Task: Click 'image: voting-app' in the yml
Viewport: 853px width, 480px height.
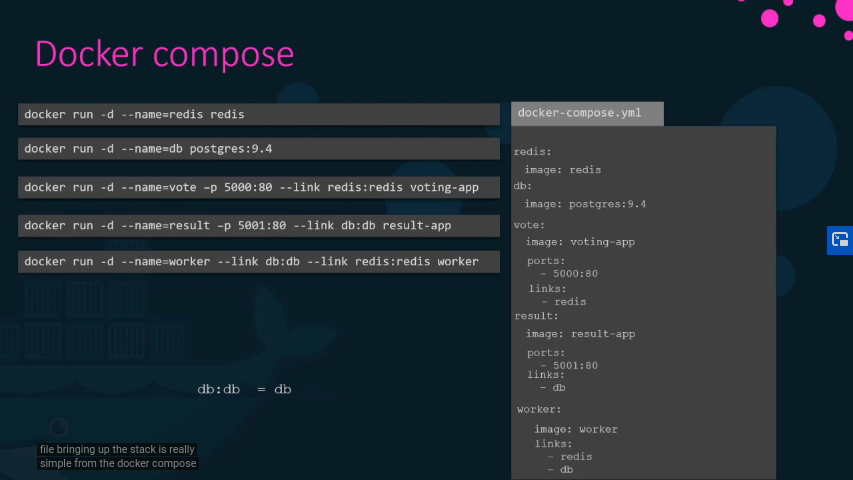Action: click(580, 242)
